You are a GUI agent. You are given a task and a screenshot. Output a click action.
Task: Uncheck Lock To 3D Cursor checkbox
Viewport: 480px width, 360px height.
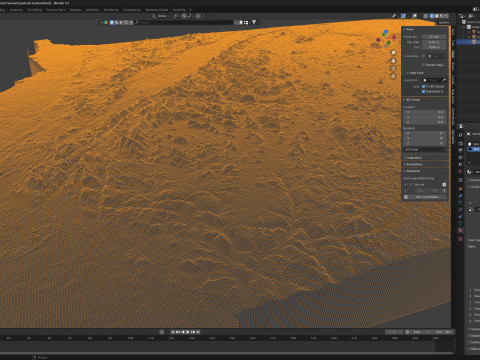pyautogui.click(x=423, y=86)
